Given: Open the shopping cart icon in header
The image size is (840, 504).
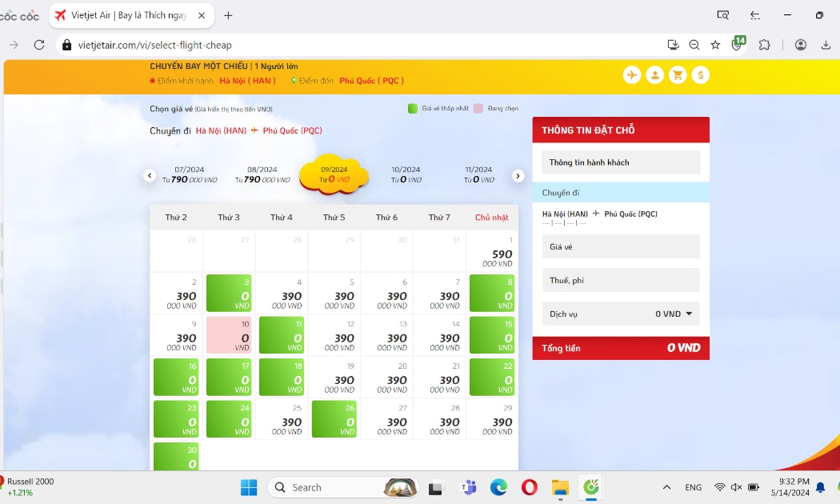Looking at the screenshot, I should [x=678, y=75].
